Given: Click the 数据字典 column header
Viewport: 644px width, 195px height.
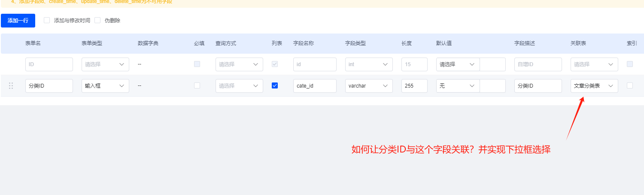Looking at the screenshot, I should [148, 43].
